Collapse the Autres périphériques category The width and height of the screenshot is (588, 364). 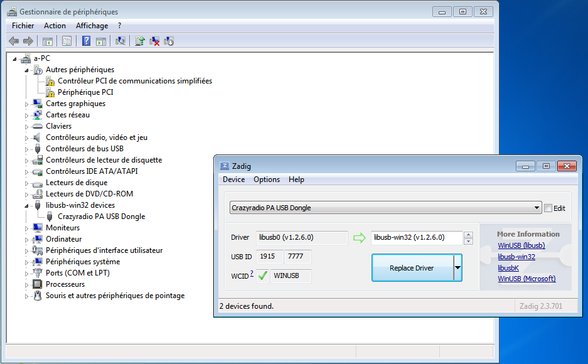(x=26, y=70)
